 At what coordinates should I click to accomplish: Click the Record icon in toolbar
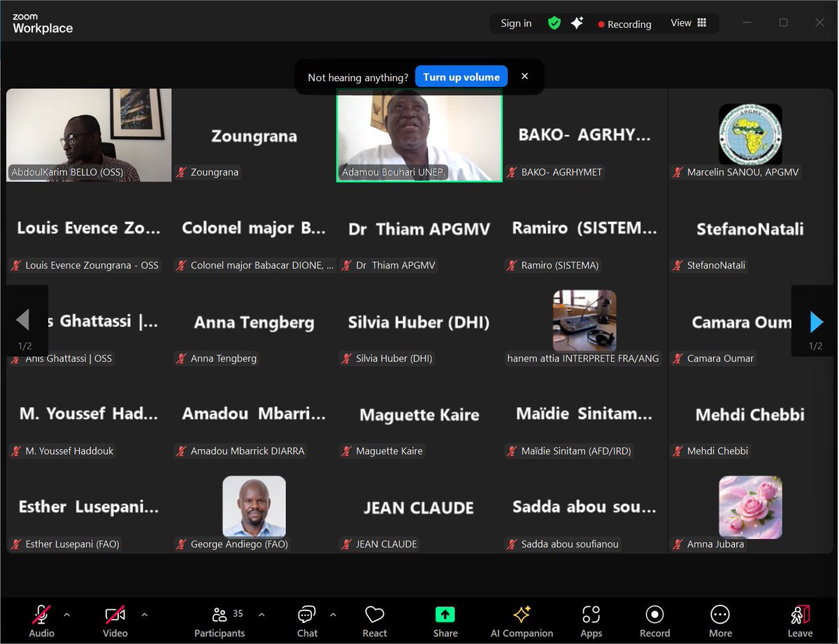(x=654, y=615)
